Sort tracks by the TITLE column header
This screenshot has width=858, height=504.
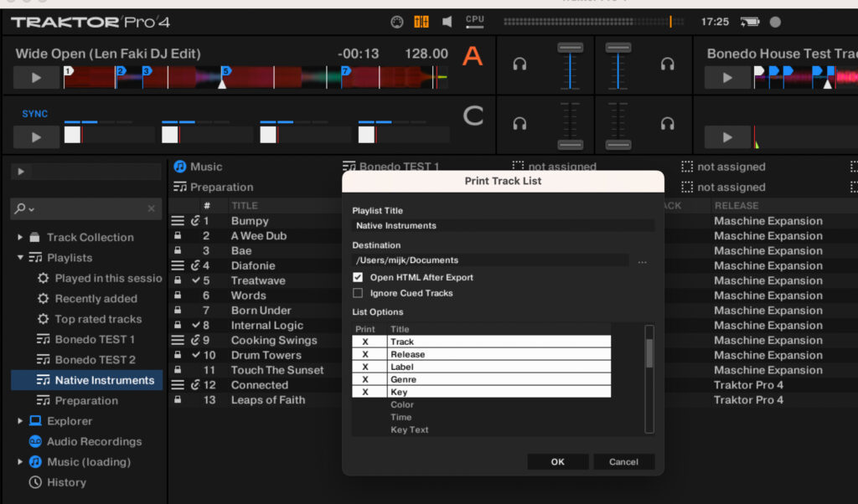[245, 206]
